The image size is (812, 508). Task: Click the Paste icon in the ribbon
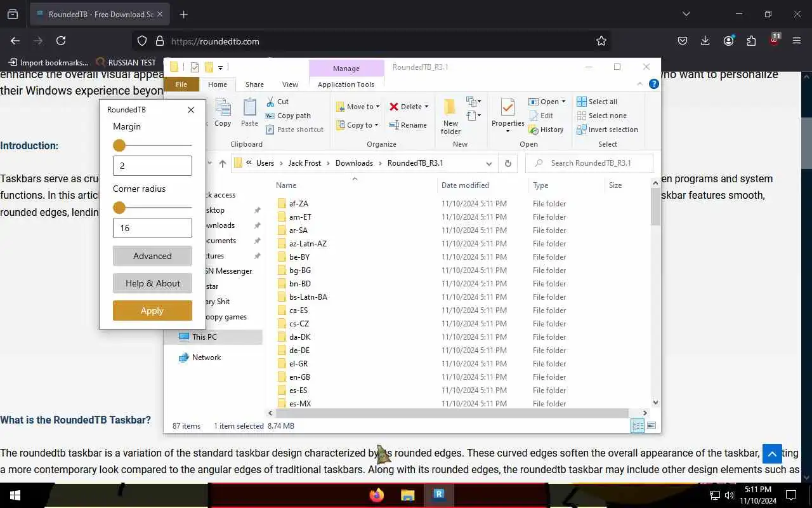tap(249, 113)
